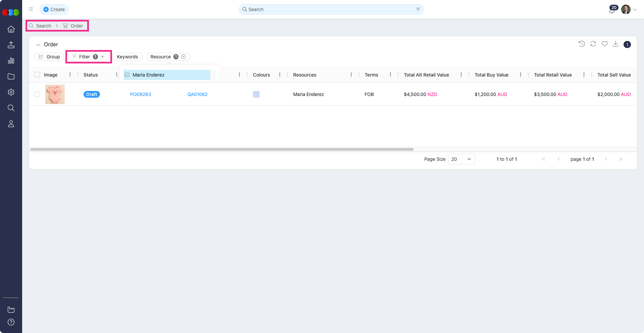Refresh the Order table
Viewport: 644px width, 333px height.
(593, 44)
